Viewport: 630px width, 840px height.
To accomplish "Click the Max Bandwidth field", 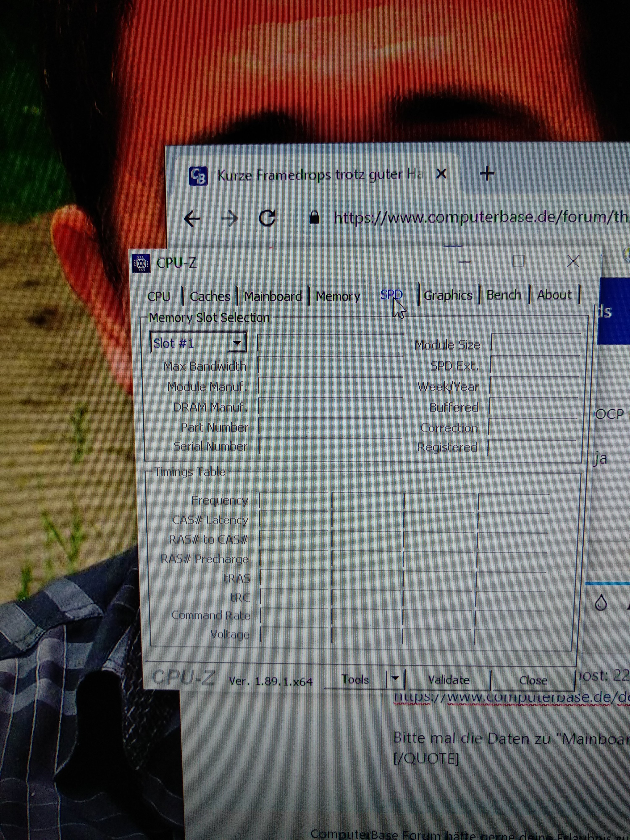I will click(x=330, y=365).
